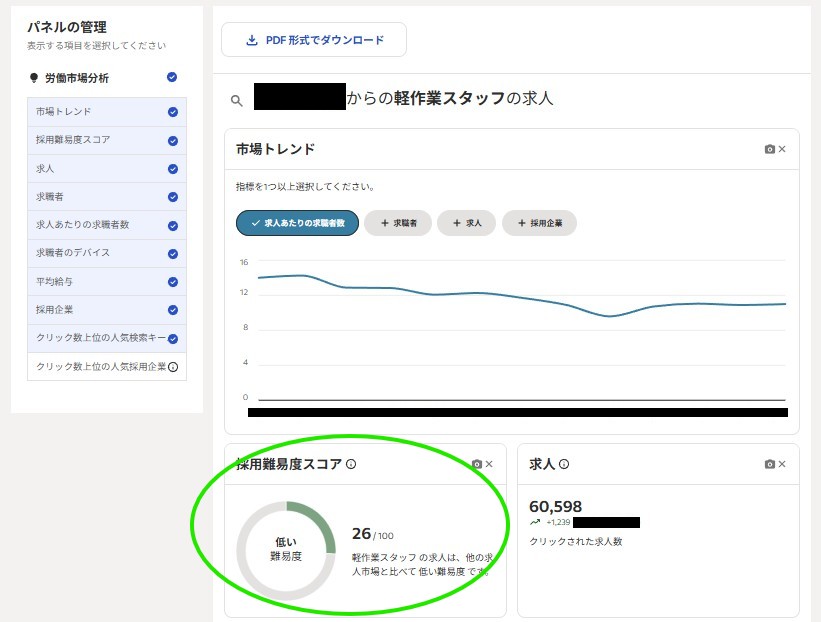Click the trend line on the chart
Image resolution: width=821 pixels, height=622 pixels.
(522, 297)
